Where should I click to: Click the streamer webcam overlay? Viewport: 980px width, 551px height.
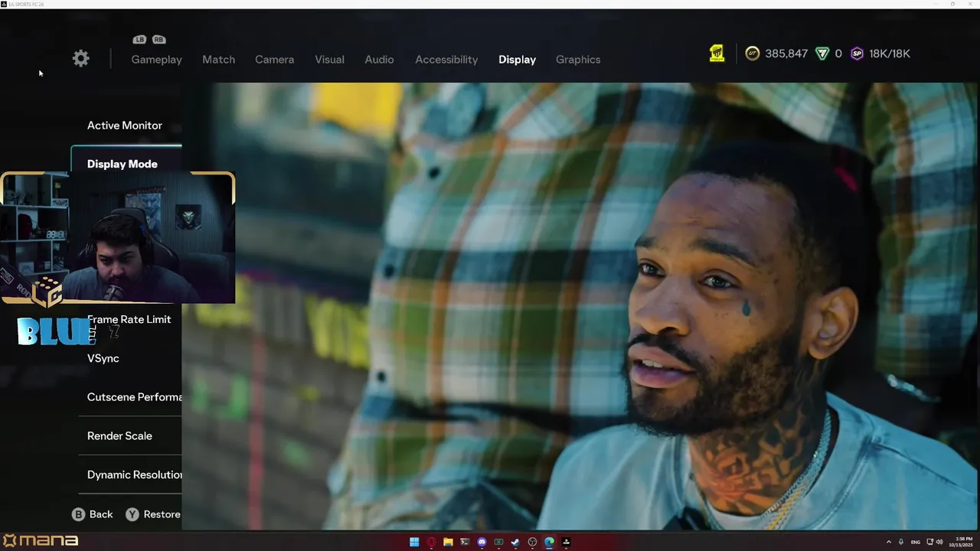click(118, 238)
